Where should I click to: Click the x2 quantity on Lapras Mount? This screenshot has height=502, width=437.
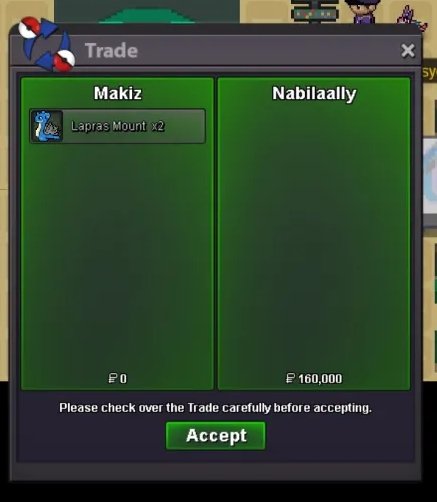[x=158, y=126]
